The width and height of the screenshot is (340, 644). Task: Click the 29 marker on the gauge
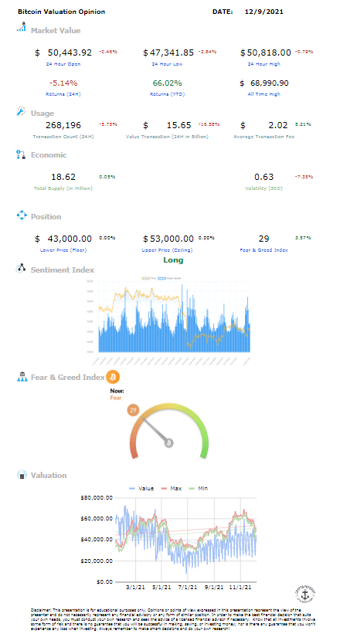pos(133,410)
